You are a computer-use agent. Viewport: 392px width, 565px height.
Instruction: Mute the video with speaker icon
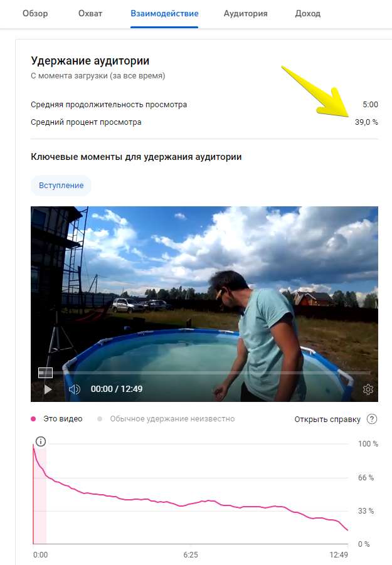pyautogui.click(x=74, y=389)
